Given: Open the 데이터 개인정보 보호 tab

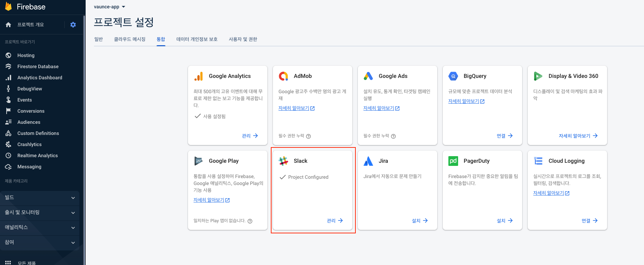Looking at the screenshot, I should [x=197, y=39].
